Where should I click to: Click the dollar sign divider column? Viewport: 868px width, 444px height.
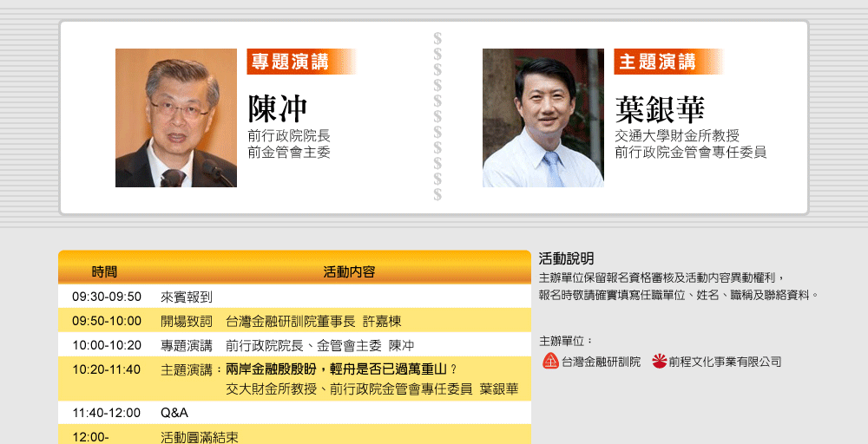point(437,117)
